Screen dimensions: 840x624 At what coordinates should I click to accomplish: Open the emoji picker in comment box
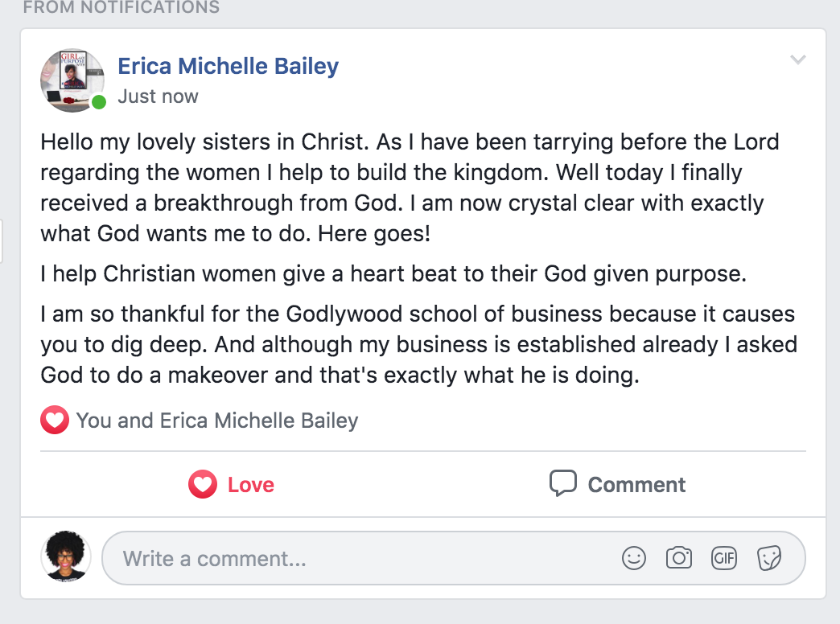634,558
